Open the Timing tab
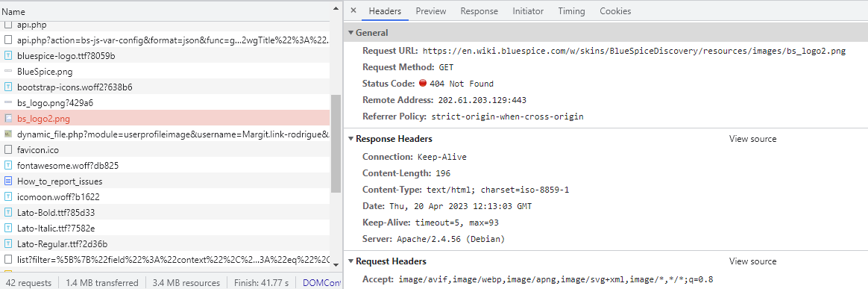Screen dimensions: 868x289 pos(571,11)
